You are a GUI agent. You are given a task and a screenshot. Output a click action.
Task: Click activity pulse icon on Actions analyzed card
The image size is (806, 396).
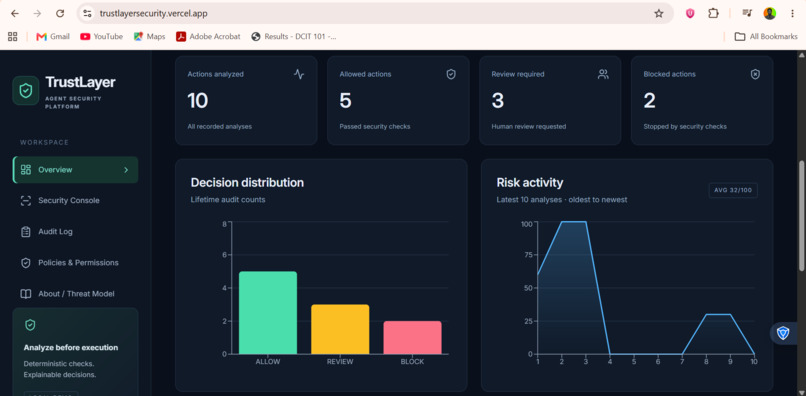coord(299,75)
